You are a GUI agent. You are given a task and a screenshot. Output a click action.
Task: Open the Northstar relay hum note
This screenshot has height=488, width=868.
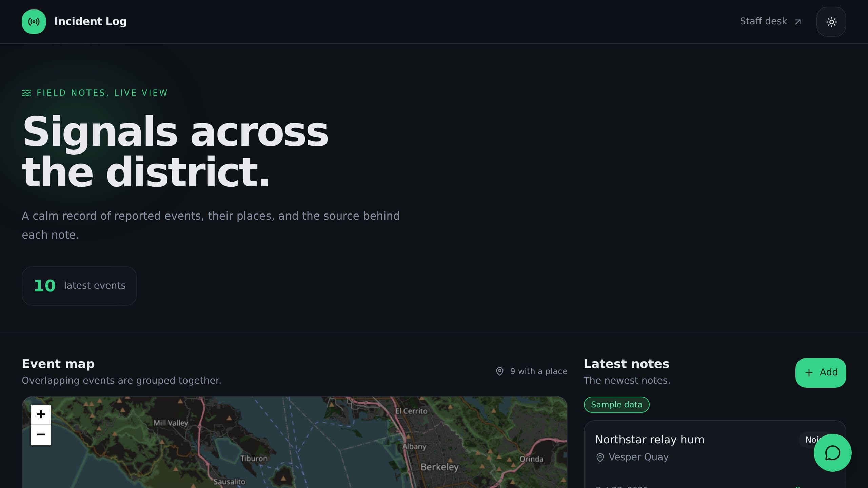click(650, 440)
